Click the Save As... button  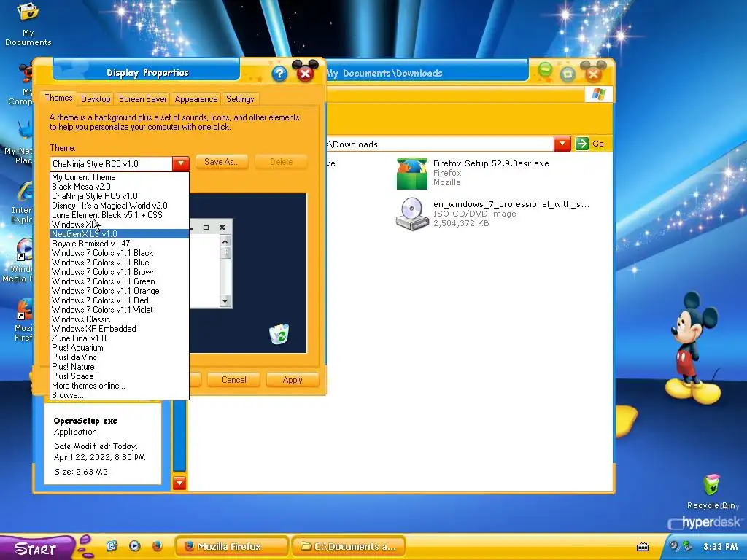point(222,162)
